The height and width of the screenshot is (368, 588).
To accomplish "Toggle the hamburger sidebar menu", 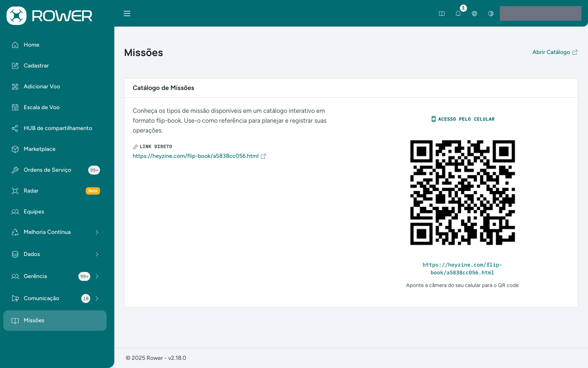I will coord(127,13).
